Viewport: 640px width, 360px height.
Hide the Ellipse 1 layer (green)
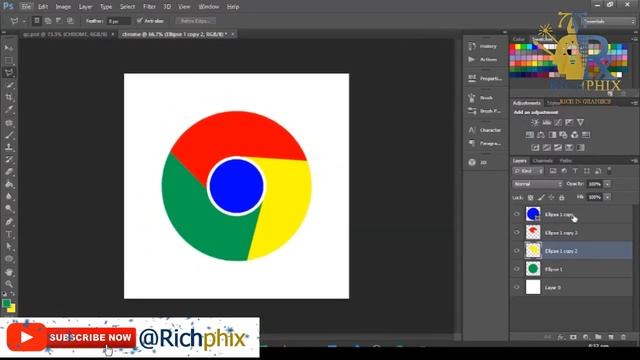point(517,269)
